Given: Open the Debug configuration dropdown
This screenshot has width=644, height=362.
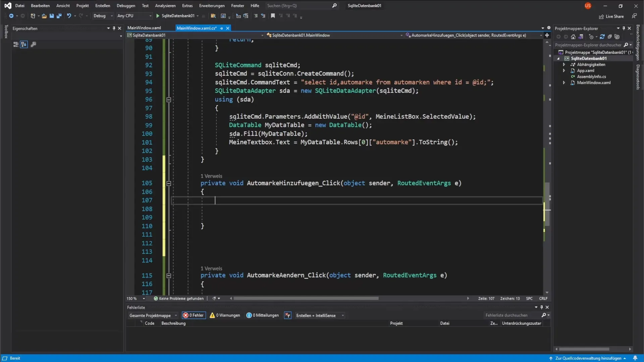Looking at the screenshot, I should point(103,16).
